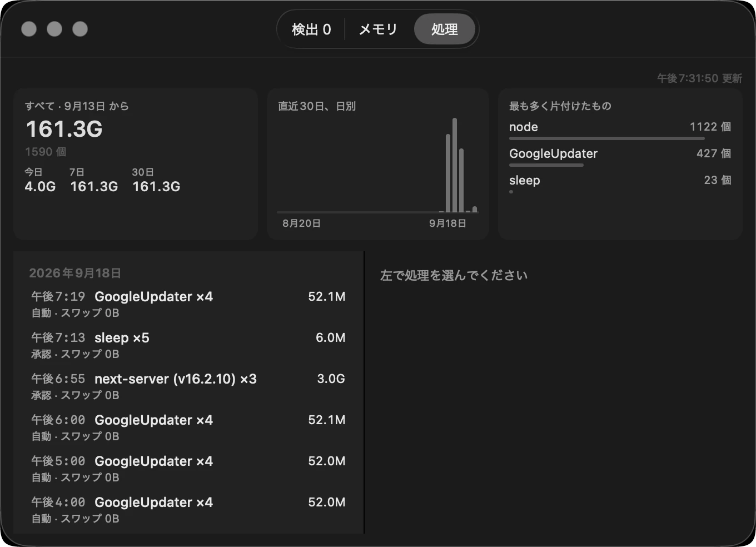
Task: Open the メモリ tab
Action: 378,29
